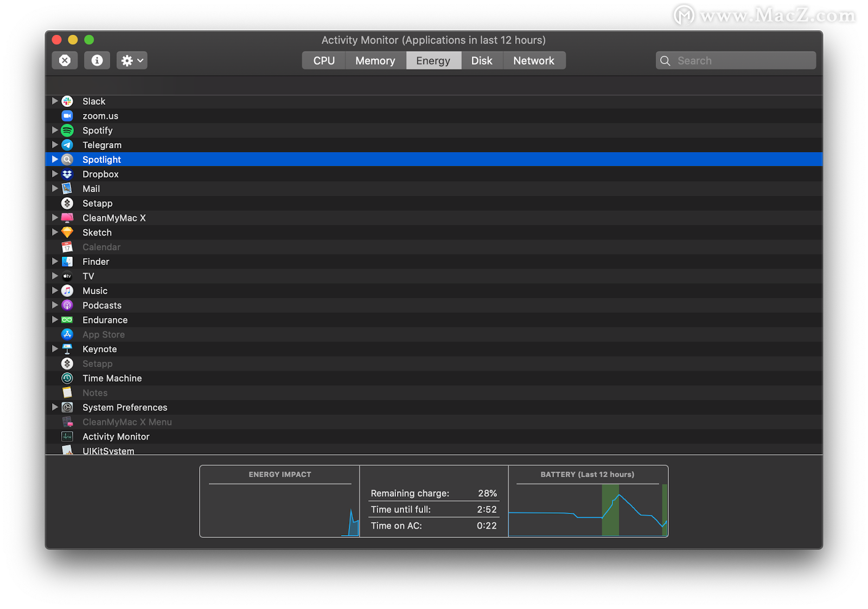Click the Sketch diamond icon
The image size is (868, 609).
67,232
